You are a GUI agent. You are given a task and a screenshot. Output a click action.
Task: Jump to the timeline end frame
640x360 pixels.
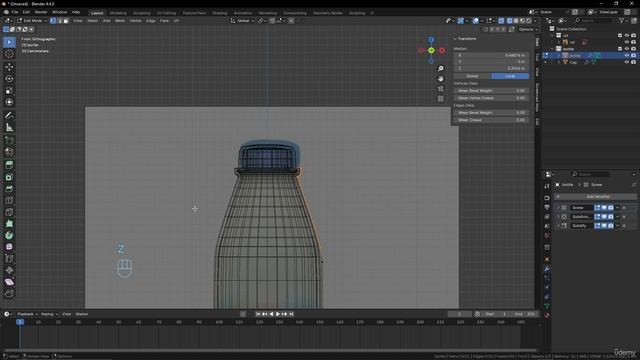(291, 314)
